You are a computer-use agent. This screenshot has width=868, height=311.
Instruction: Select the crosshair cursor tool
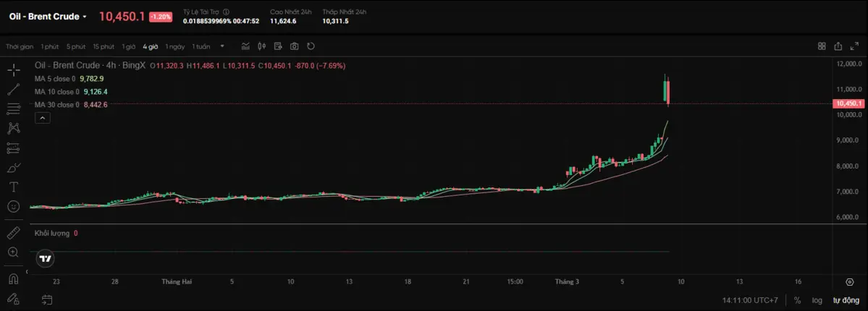point(13,70)
